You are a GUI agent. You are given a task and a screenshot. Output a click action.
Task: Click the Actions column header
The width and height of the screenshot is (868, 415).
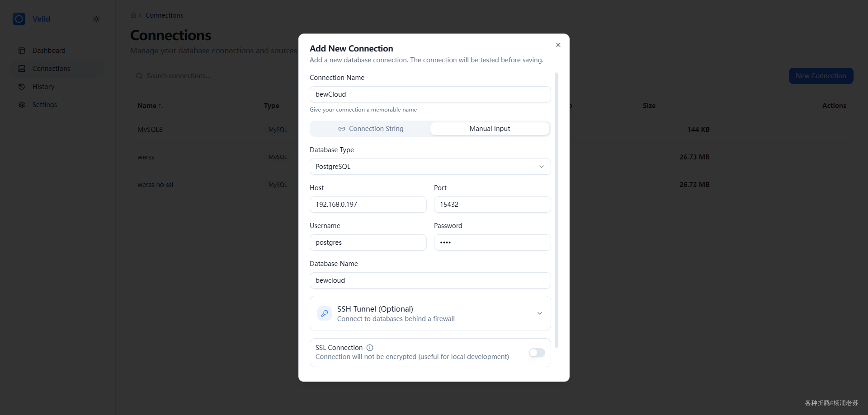834,106
